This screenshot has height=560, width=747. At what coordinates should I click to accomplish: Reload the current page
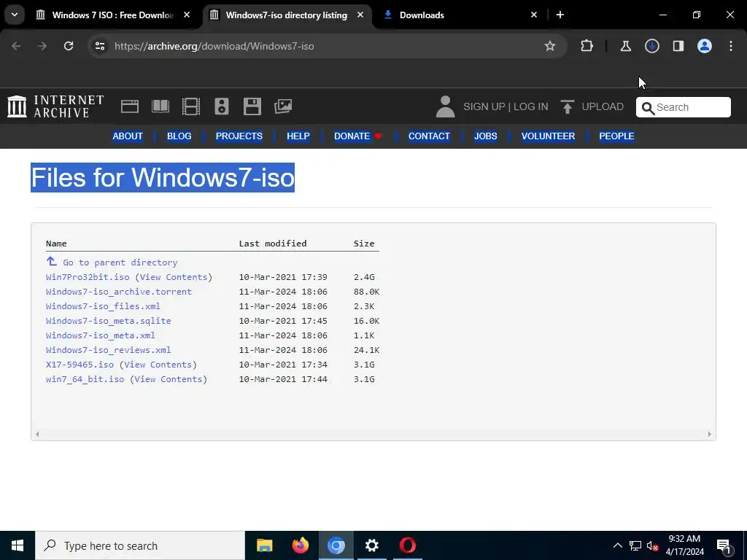pyautogui.click(x=69, y=46)
